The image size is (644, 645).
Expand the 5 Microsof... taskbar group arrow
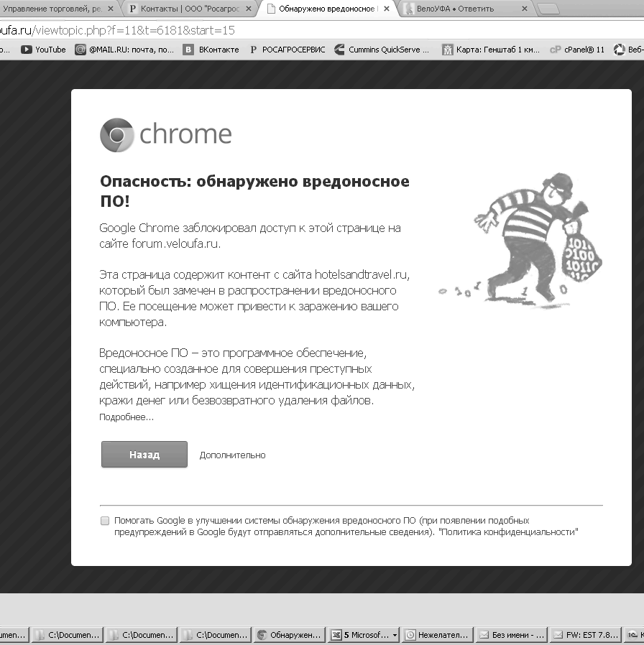[x=395, y=635]
